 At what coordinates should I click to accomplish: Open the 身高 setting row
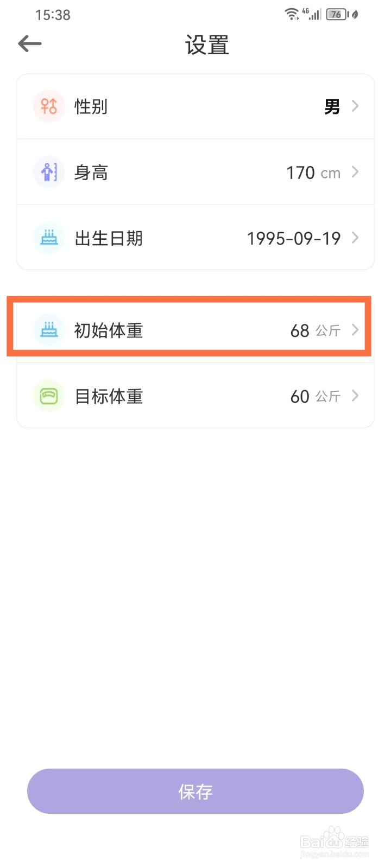195,172
